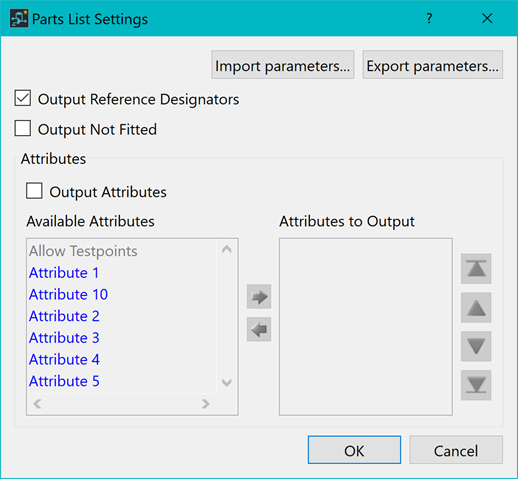Click the attributes list down scroll arrow

tap(227, 383)
